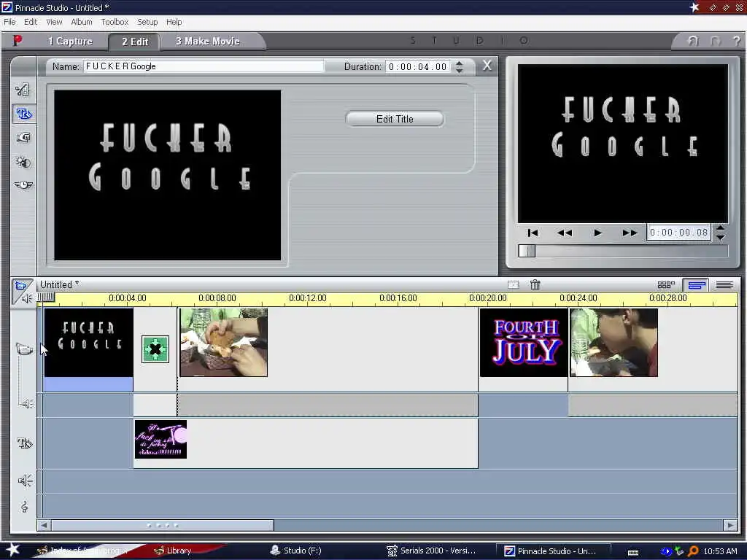
Task: Click the star Start button on taskbar
Action: (x=12, y=550)
